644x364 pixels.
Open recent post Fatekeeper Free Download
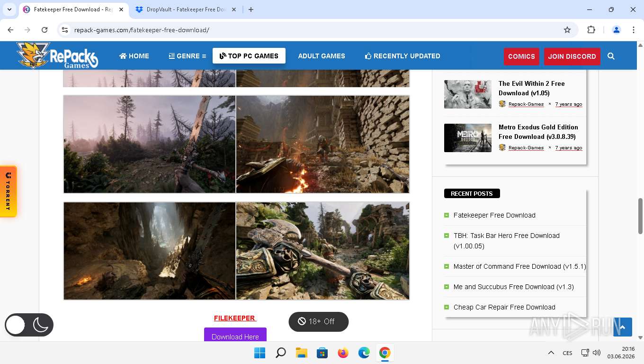point(494,215)
